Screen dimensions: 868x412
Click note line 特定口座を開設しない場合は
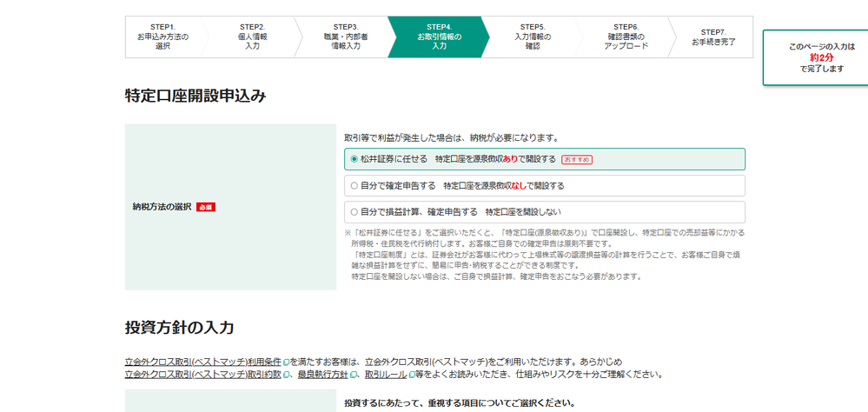tap(496, 276)
